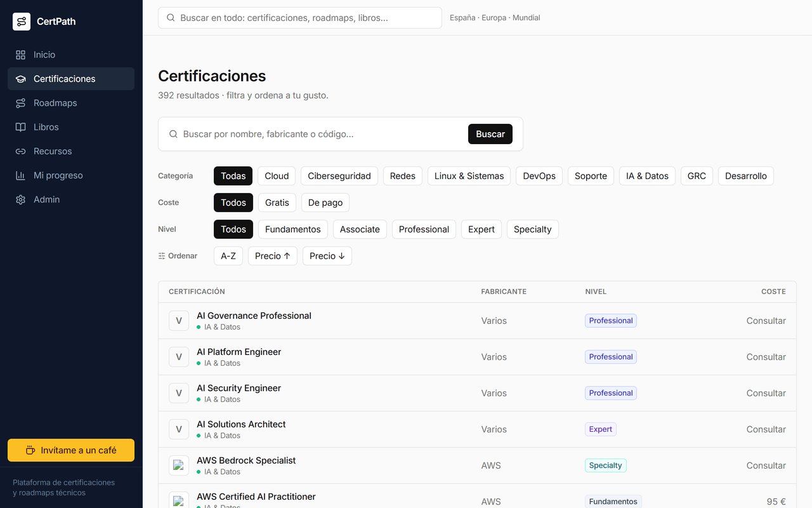The image size is (812, 508).
Task: Open the Inicio sidebar item
Action: [x=71, y=55]
